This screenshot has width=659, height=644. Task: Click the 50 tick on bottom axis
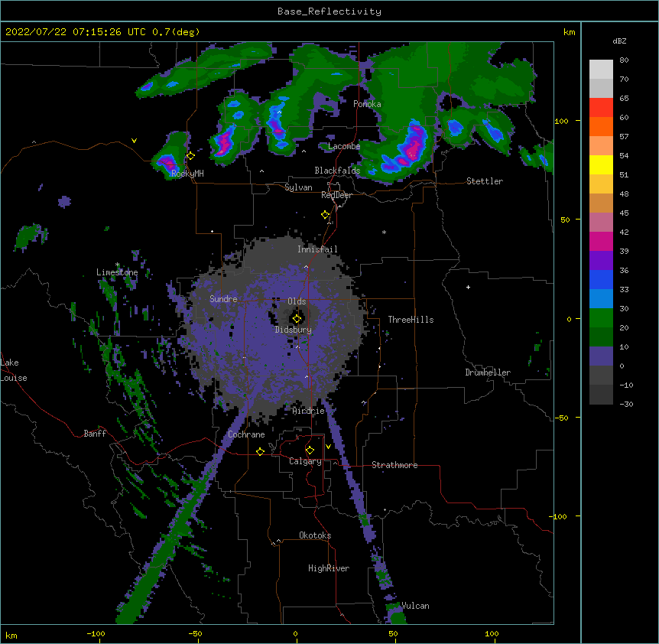coord(392,633)
